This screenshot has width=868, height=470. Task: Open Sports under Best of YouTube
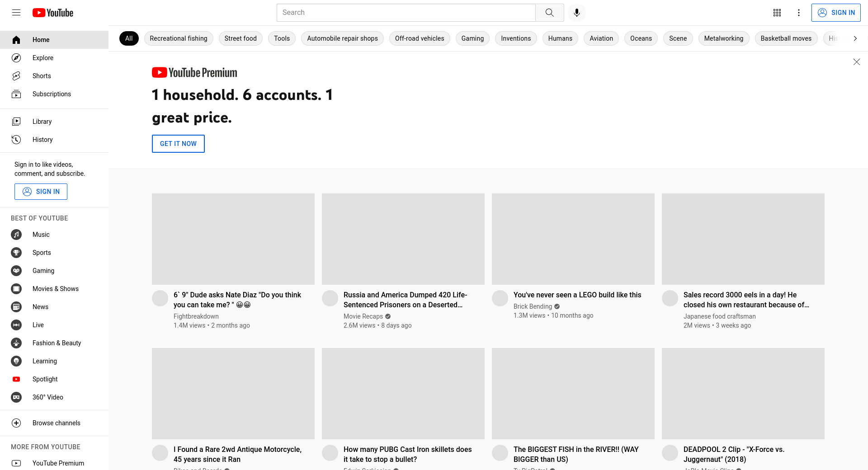tap(54, 253)
